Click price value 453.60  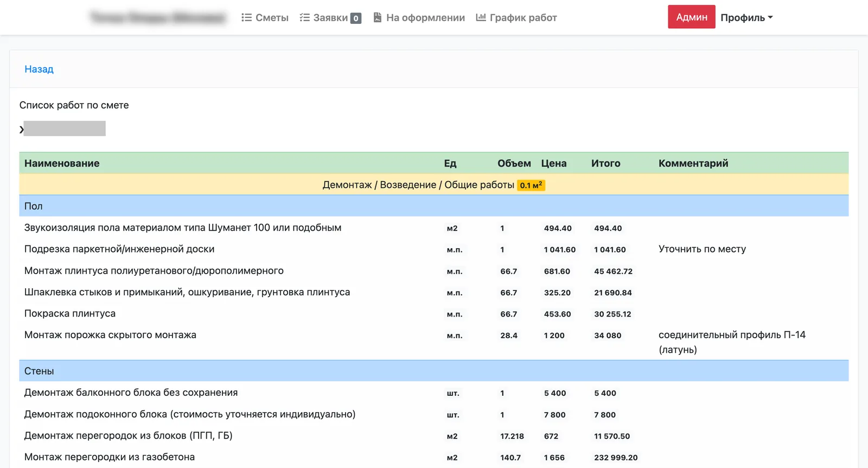click(x=557, y=314)
